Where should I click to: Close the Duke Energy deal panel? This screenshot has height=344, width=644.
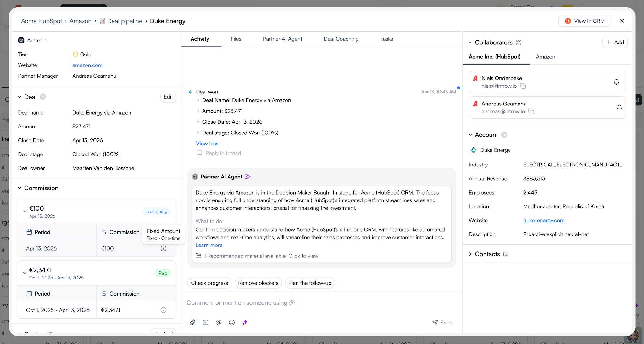tap(622, 21)
